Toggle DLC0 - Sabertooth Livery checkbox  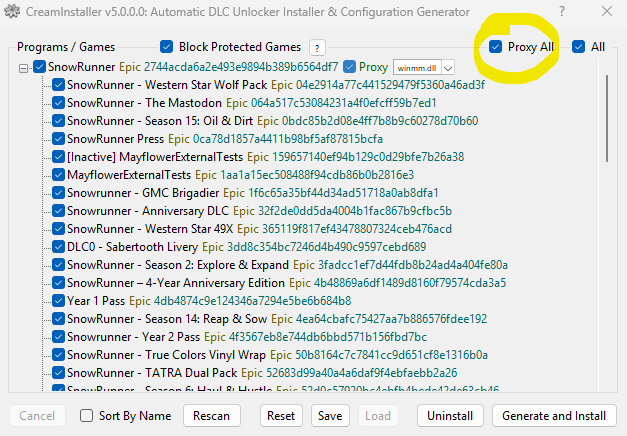pyautogui.click(x=58, y=247)
